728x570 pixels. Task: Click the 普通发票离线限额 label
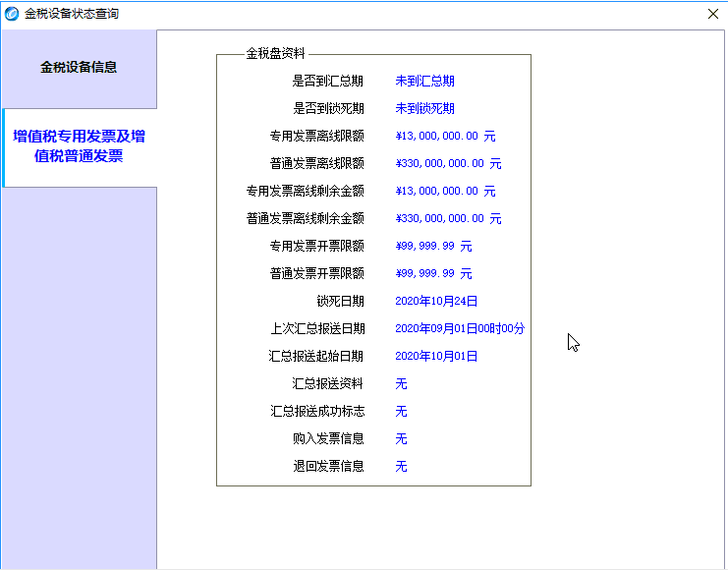316,163
